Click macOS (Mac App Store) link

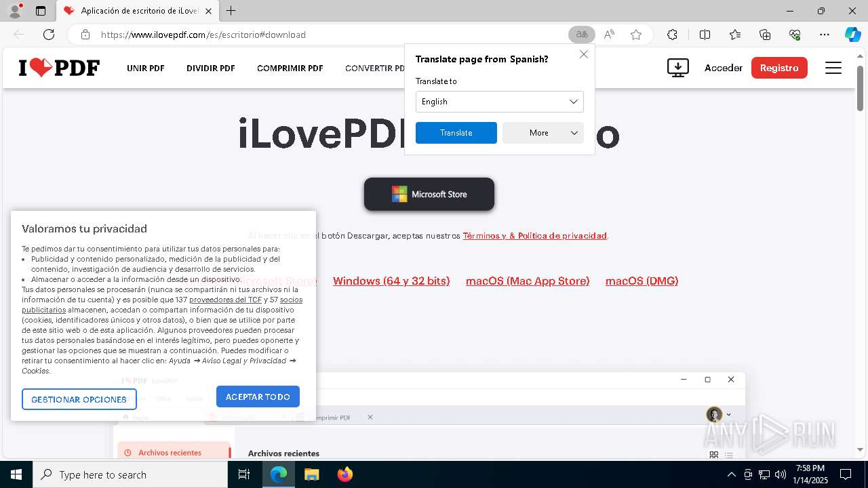coord(528,281)
